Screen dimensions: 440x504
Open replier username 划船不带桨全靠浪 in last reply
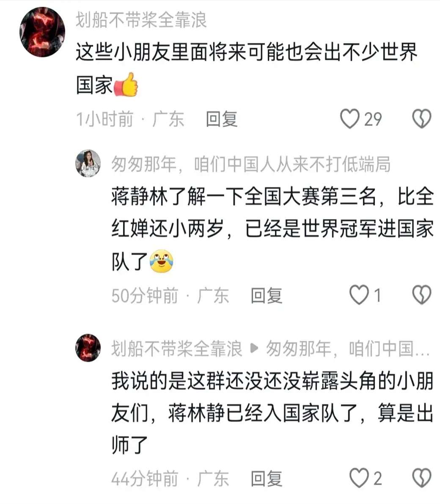click(x=177, y=349)
